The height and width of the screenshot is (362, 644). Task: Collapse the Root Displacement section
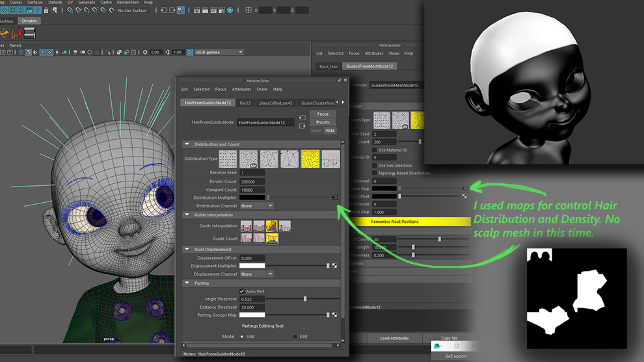187,250
